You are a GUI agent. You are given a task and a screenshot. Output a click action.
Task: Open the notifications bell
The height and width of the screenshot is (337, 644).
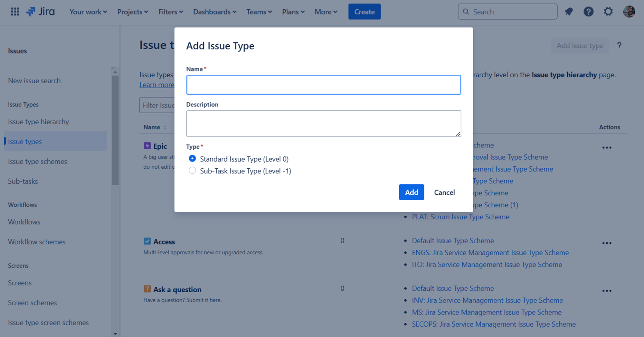pos(569,11)
